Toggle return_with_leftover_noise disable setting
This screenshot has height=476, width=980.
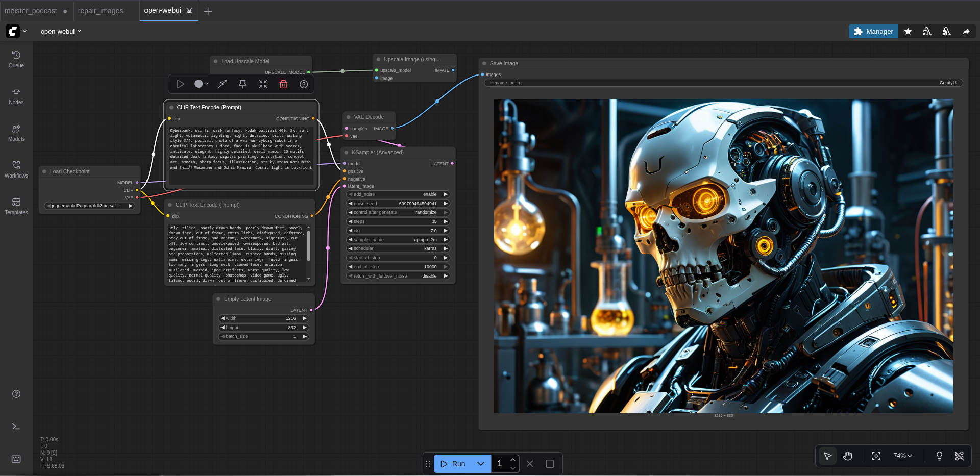398,276
